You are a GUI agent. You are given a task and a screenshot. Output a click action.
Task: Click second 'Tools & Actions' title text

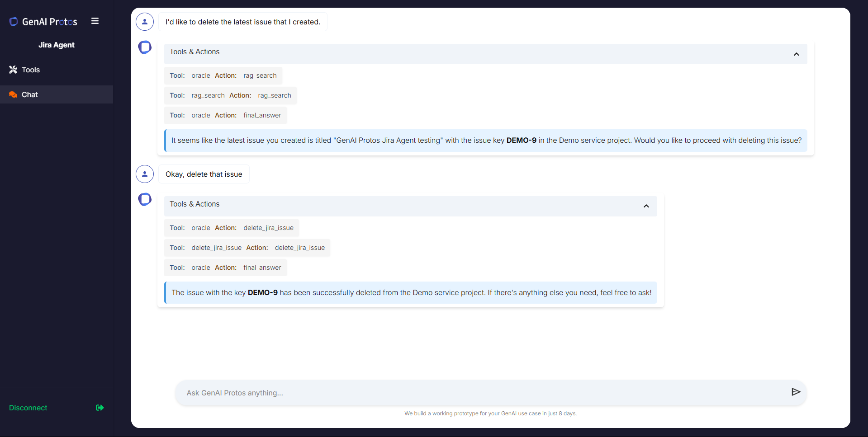pyautogui.click(x=194, y=204)
